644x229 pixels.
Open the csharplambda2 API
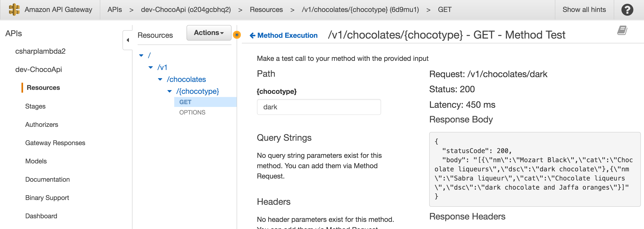pos(40,51)
